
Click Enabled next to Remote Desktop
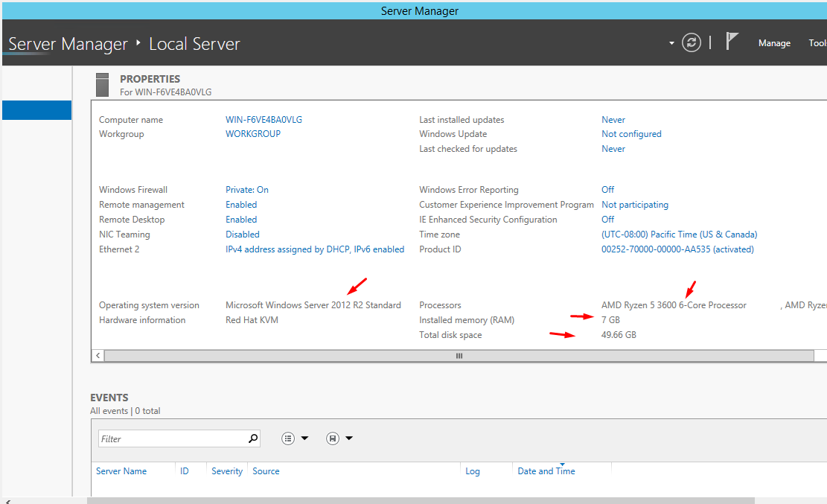click(x=240, y=219)
